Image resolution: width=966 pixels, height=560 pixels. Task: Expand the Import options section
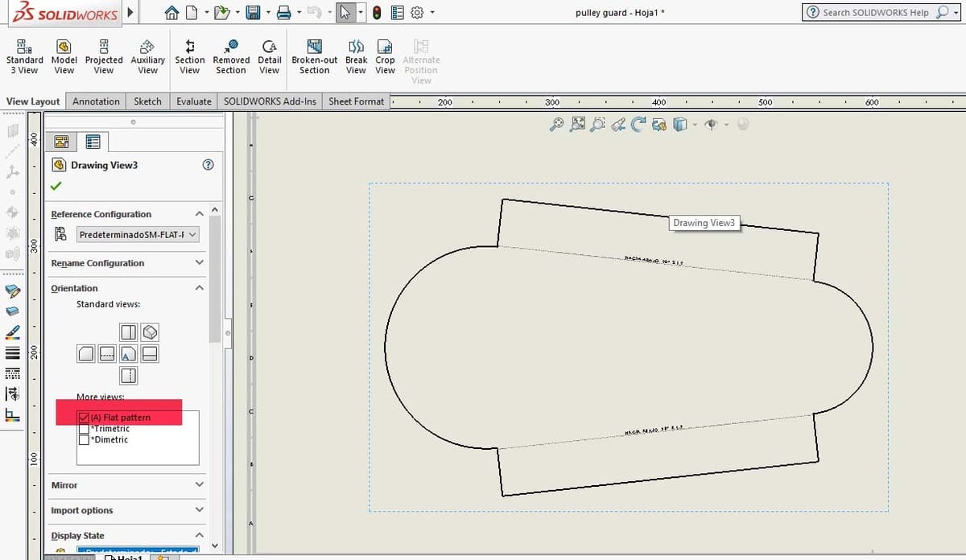click(200, 509)
